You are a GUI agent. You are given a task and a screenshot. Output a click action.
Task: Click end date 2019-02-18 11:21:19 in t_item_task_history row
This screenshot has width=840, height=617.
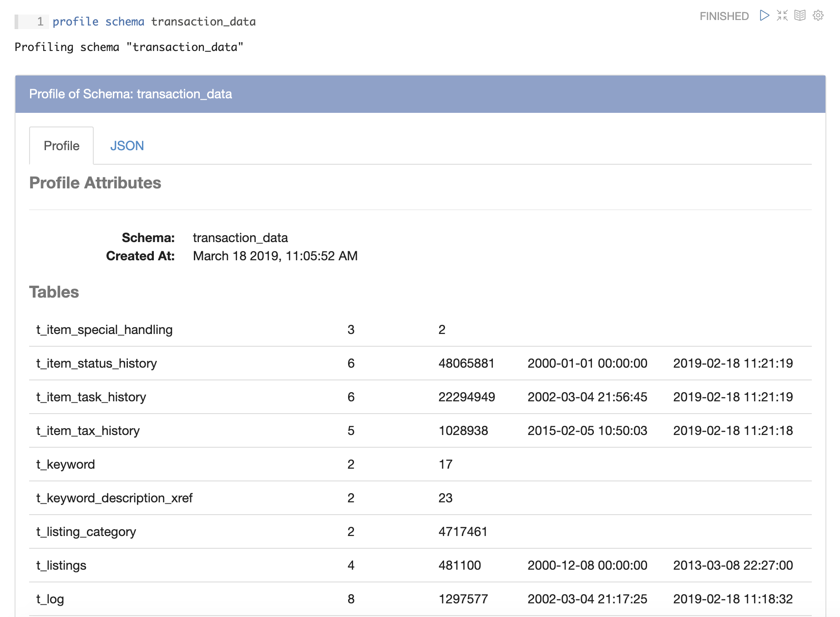[733, 397]
